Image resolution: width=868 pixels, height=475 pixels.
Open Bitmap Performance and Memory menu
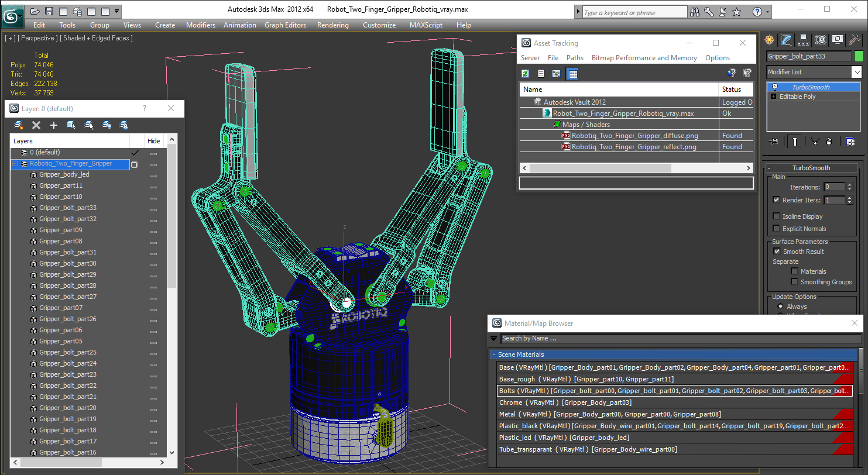[x=644, y=58]
